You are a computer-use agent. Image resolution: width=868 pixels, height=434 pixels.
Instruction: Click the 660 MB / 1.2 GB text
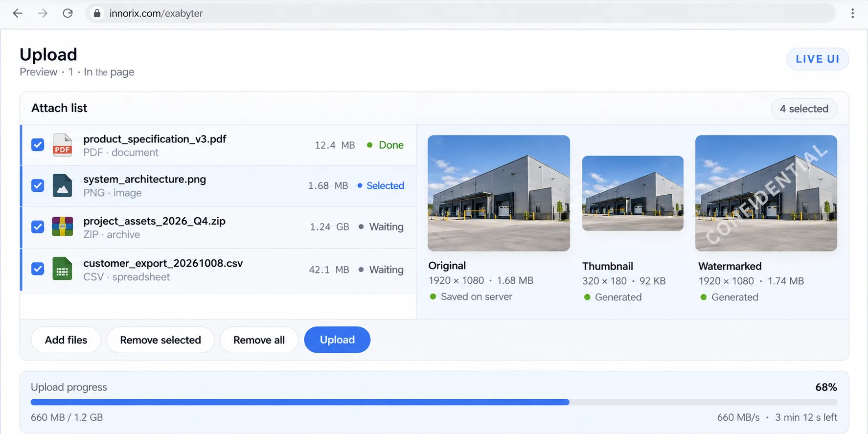click(x=67, y=417)
